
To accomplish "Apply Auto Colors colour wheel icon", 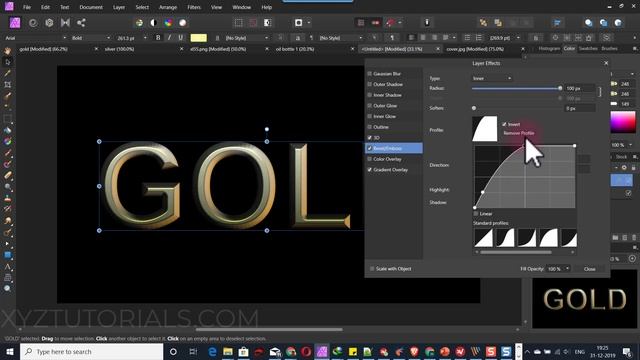I will coord(168,23).
